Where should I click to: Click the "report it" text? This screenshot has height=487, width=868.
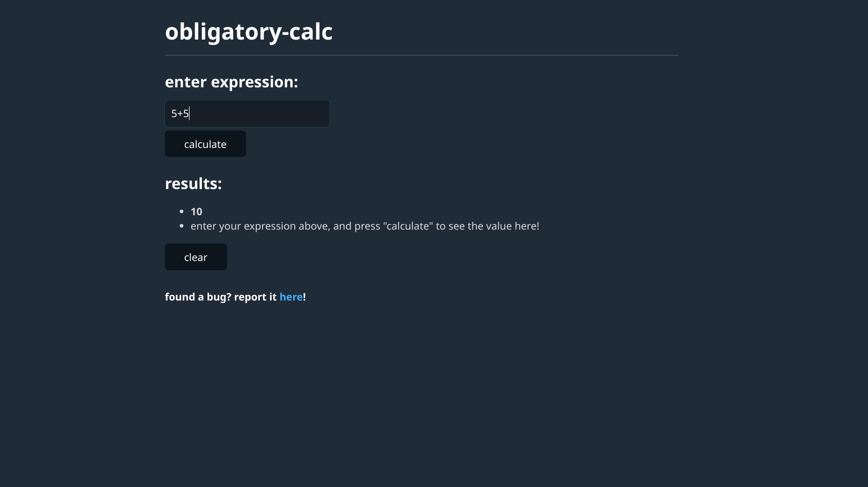pos(255,297)
